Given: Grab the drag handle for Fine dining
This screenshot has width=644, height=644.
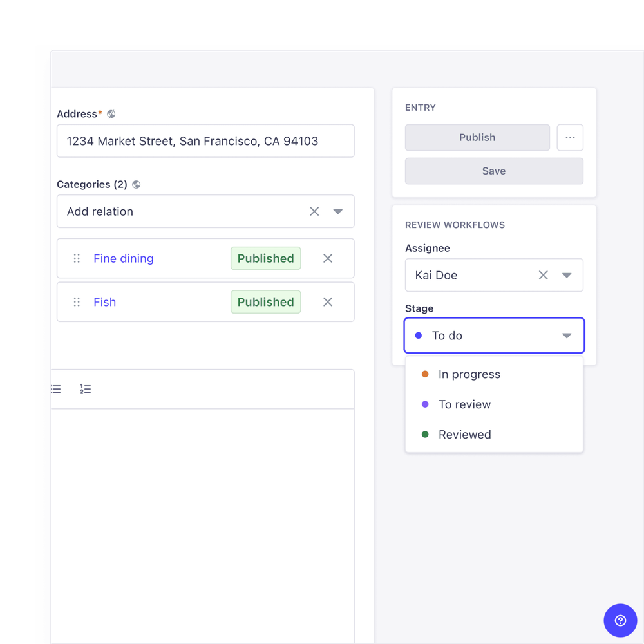Looking at the screenshot, I should (x=77, y=258).
